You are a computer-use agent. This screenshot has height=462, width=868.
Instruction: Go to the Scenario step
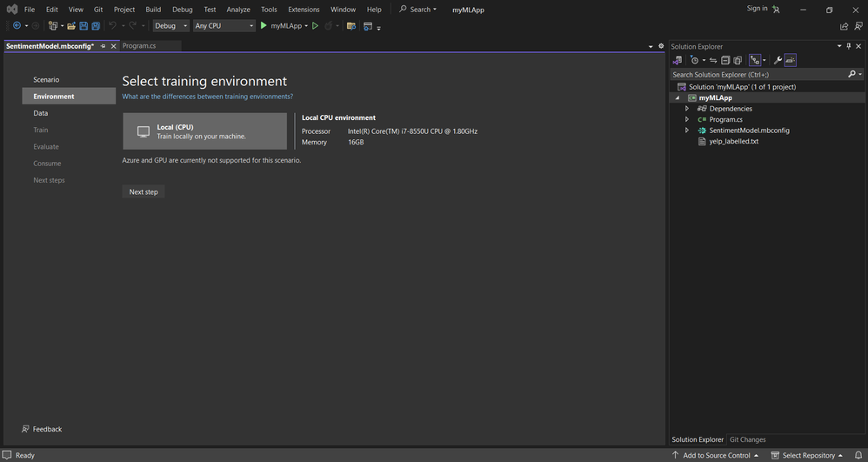click(46, 80)
